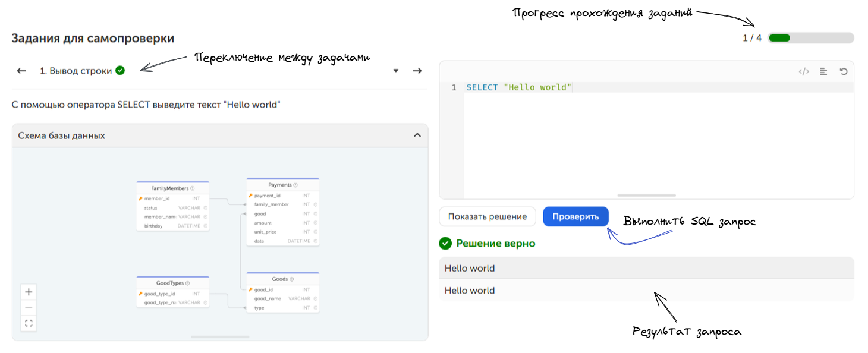Click 'Показать решение' button
This screenshot has width=868, height=353.
(x=487, y=217)
